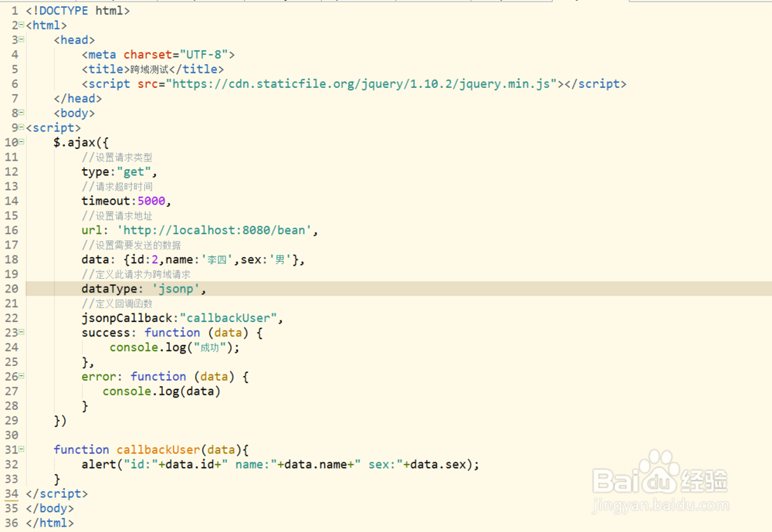Click line number 34 in the gutter
This screenshot has width=772, height=532.
12,493
